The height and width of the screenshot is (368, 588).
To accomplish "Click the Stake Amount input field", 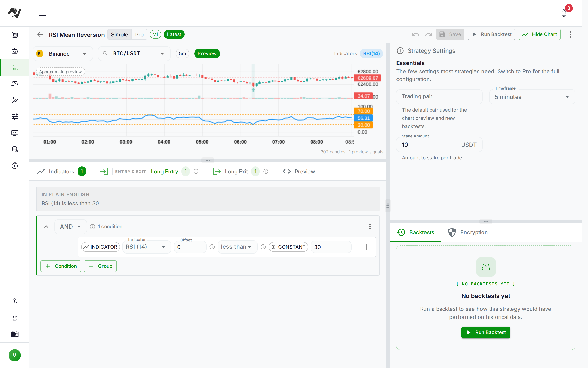I will point(439,145).
